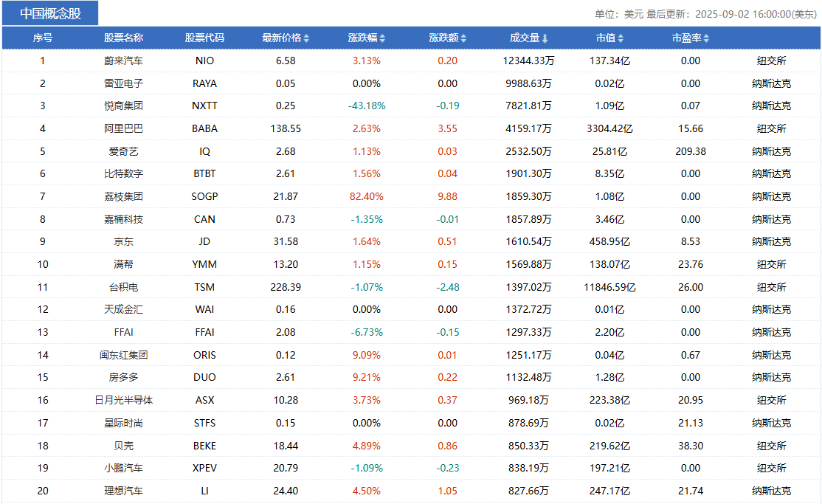
Task: Open 爱奇艺 stock name
Action: [x=123, y=151]
